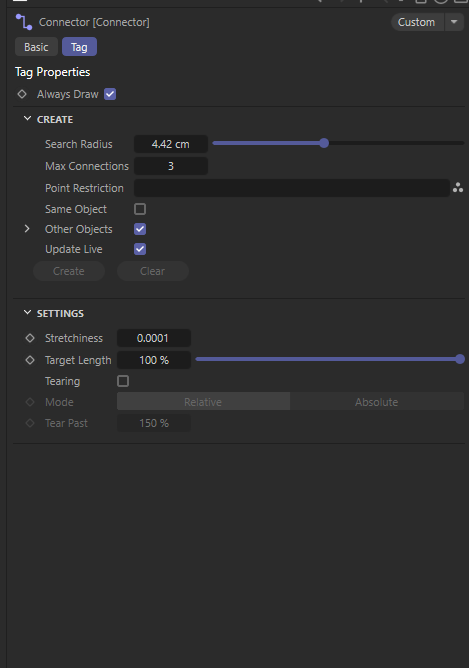Enable the Tearing checkbox
469x668 pixels.
[x=123, y=381]
